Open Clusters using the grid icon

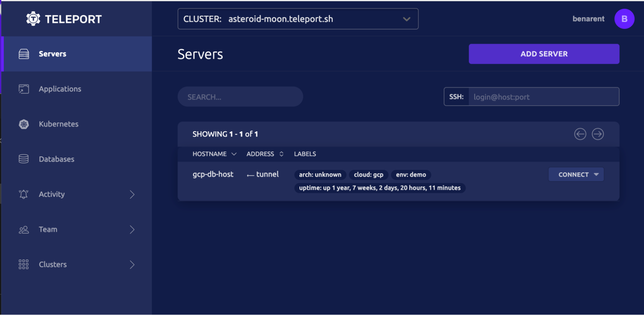23,264
